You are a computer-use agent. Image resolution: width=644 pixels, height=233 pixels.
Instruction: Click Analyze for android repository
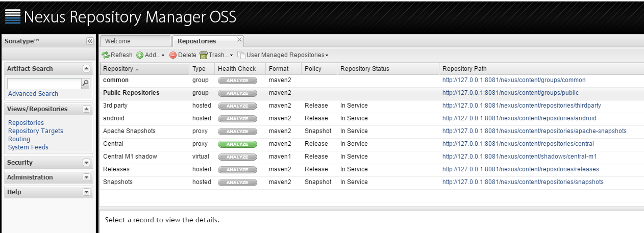[x=237, y=119]
